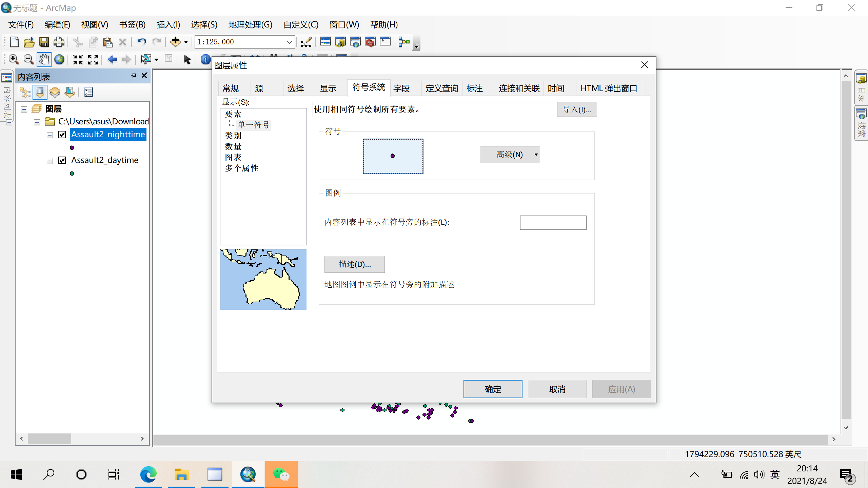The width and height of the screenshot is (868, 488).
Task: Choose the Select Elements arrow tool
Action: pyautogui.click(x=187, y=60)
